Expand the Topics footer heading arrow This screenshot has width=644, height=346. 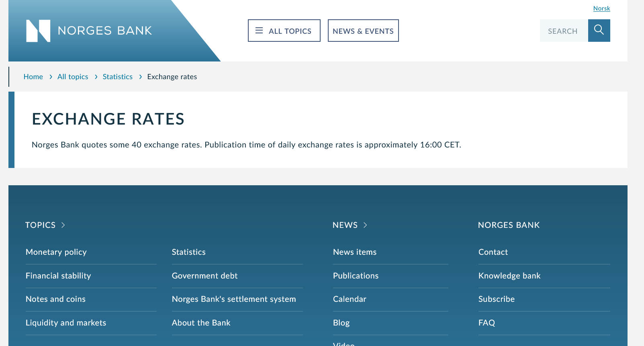click(63, 225)
